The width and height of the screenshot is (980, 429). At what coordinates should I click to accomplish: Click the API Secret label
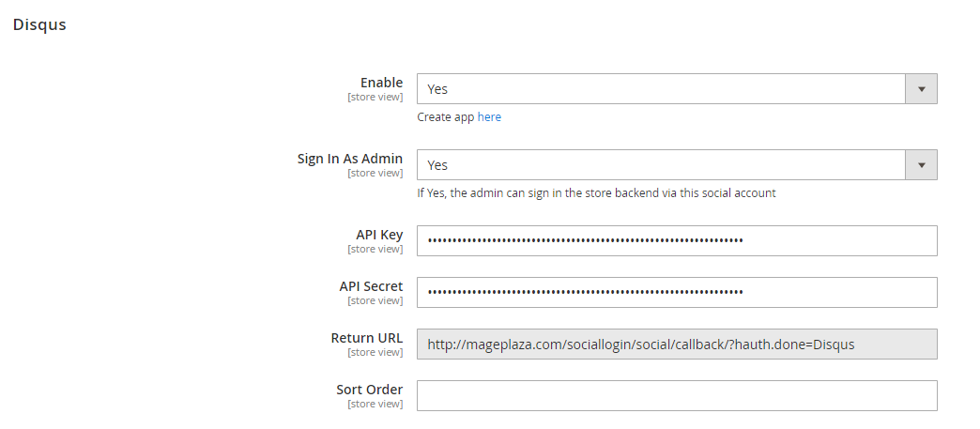click(371, 286)
